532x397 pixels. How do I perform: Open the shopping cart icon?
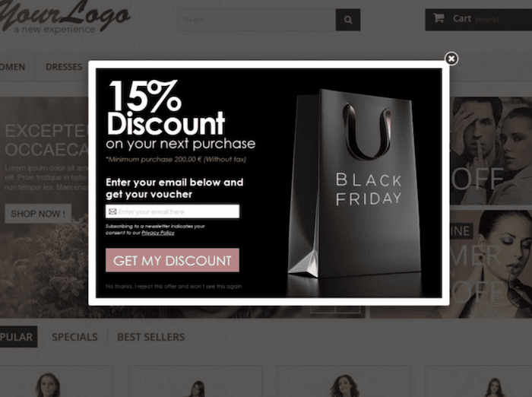[439, 17]
